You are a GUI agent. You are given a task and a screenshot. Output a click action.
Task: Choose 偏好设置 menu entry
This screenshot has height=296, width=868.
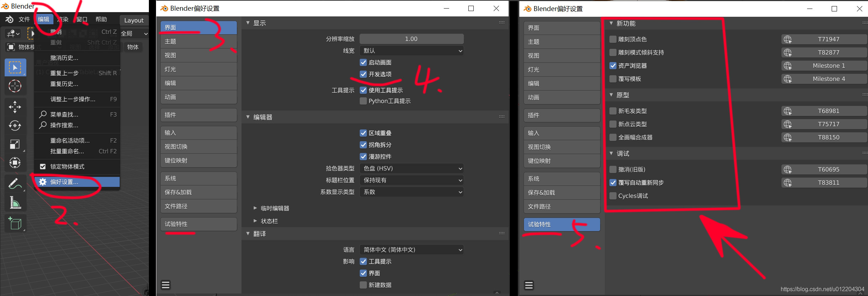point(77,182)
